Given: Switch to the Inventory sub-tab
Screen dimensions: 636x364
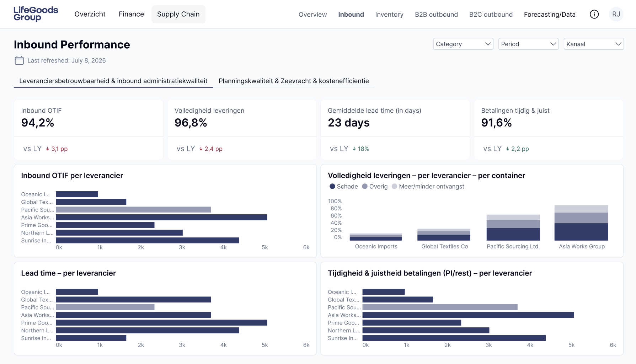Looking at the screenshot, I should click(x=389, y=15).
